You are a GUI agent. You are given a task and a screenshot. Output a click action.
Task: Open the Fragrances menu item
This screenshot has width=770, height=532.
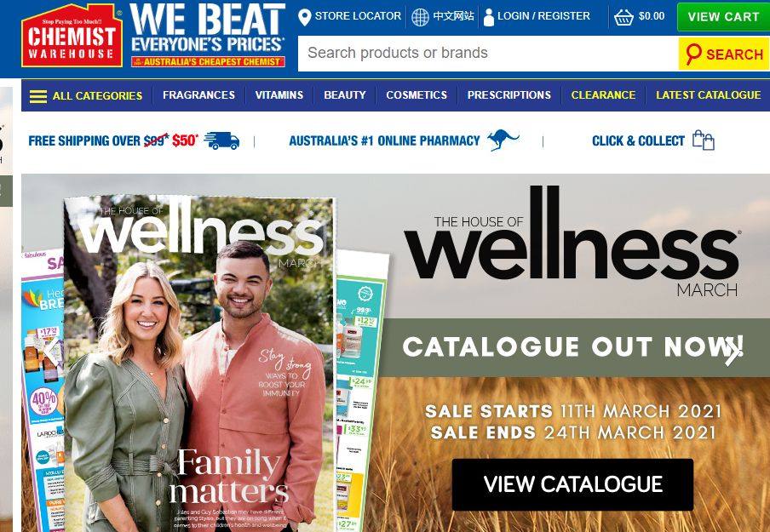coord(198,95)
